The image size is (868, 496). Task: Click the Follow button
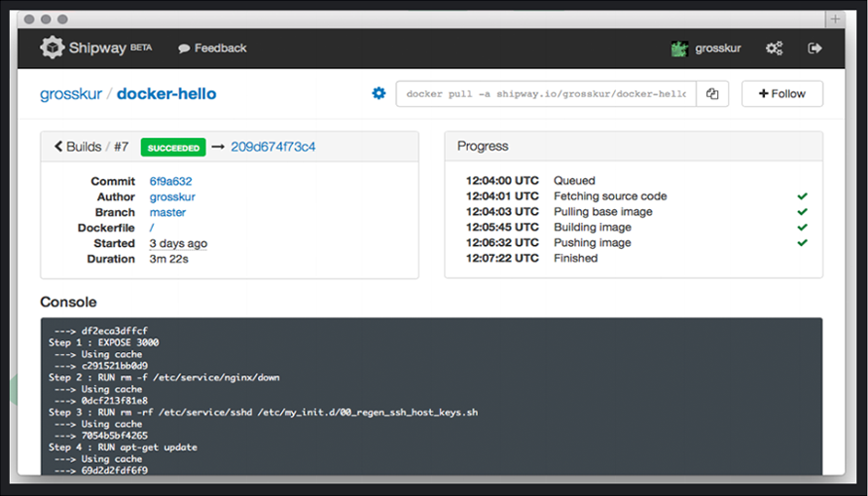(x=782, y=93)
